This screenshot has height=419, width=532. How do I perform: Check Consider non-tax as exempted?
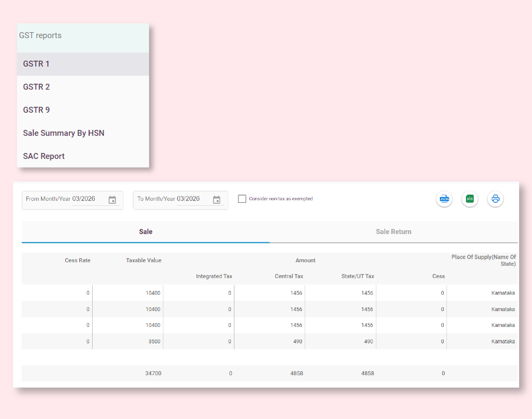[242, 199]
